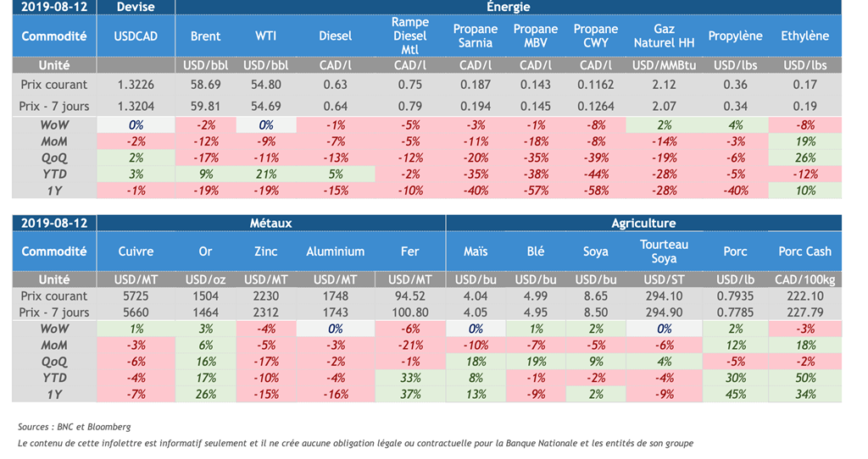Click the Métaux section title
The height and width of the screenshot is (459, 868).
click(271, 223)
